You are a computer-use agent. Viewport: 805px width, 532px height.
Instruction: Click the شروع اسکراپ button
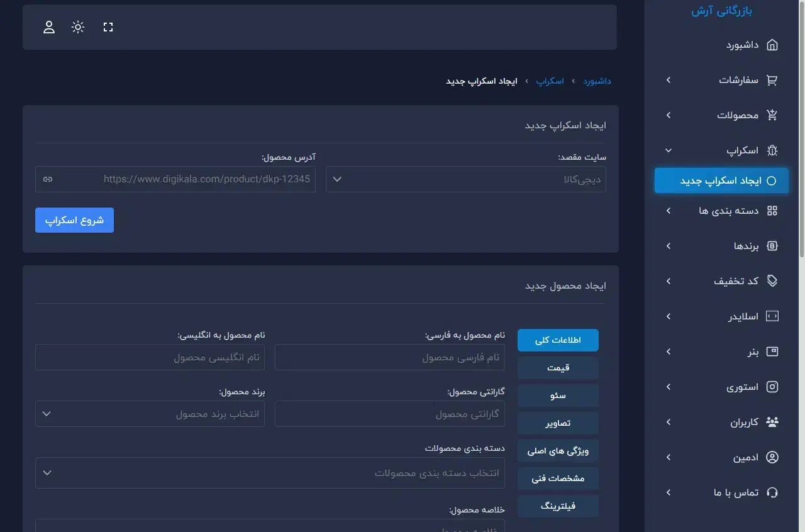point(74,220)
